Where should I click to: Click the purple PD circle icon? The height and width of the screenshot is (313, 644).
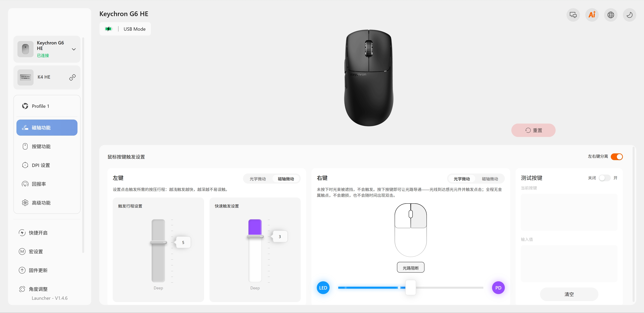(x=498, y=288)
